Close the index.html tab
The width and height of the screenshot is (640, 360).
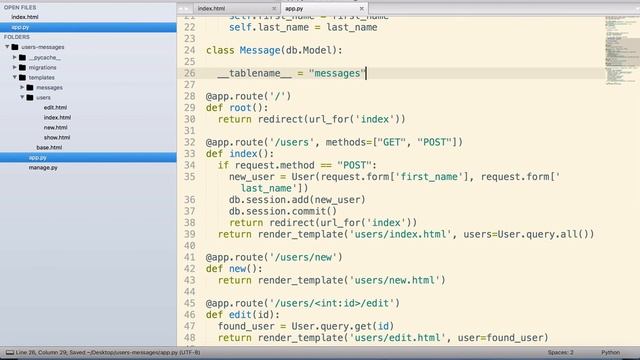274,9
